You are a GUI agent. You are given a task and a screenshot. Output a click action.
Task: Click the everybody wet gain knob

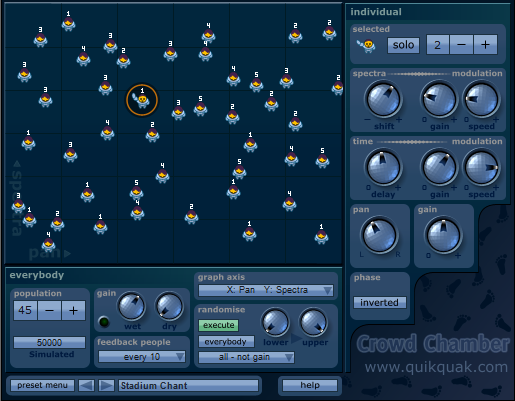[132, 307]
